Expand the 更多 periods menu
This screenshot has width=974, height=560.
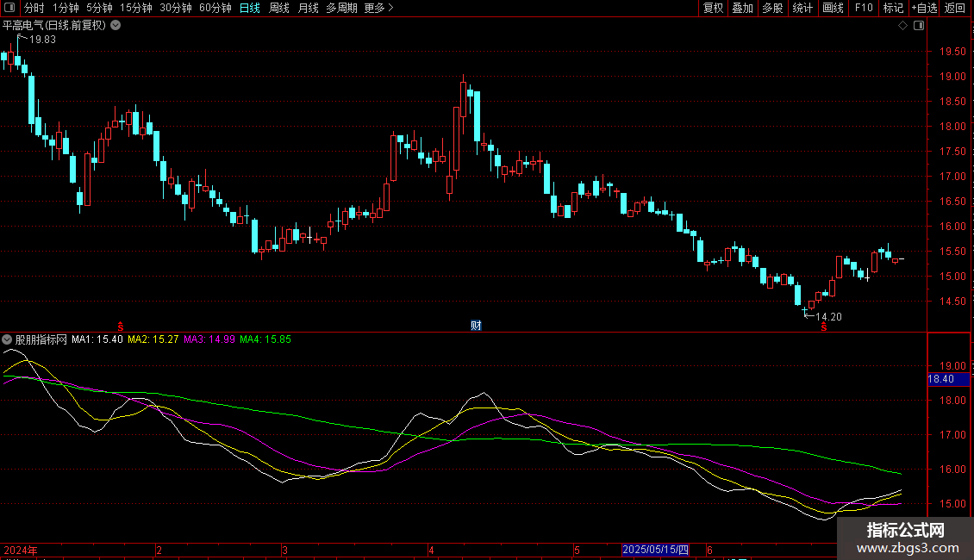click(378, 8)
